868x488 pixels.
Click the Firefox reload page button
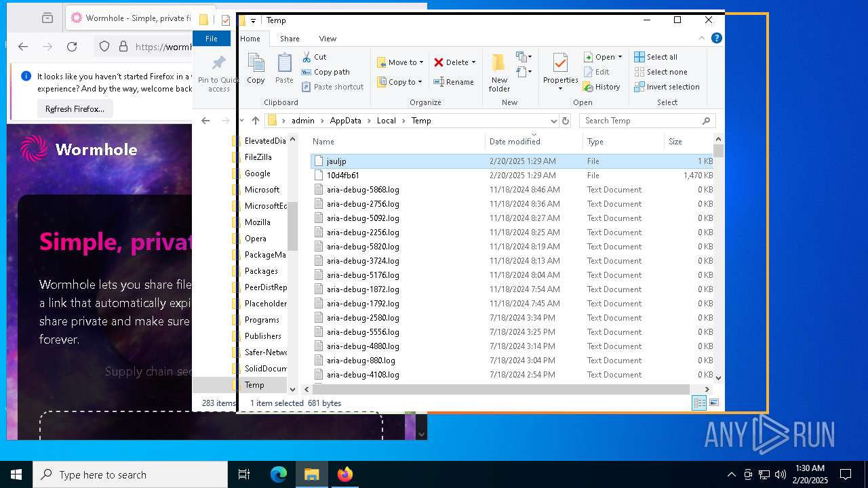click(72, 47)
